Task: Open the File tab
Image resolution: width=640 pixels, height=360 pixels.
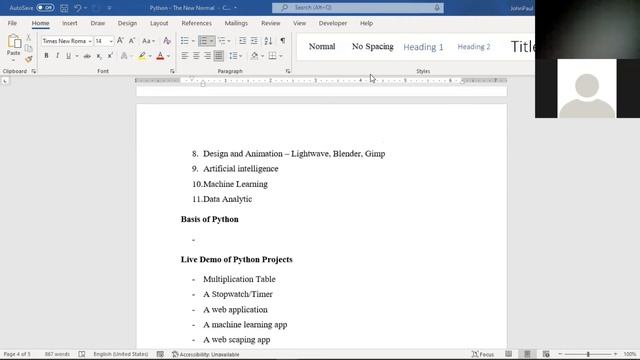Action: (12, 23)
